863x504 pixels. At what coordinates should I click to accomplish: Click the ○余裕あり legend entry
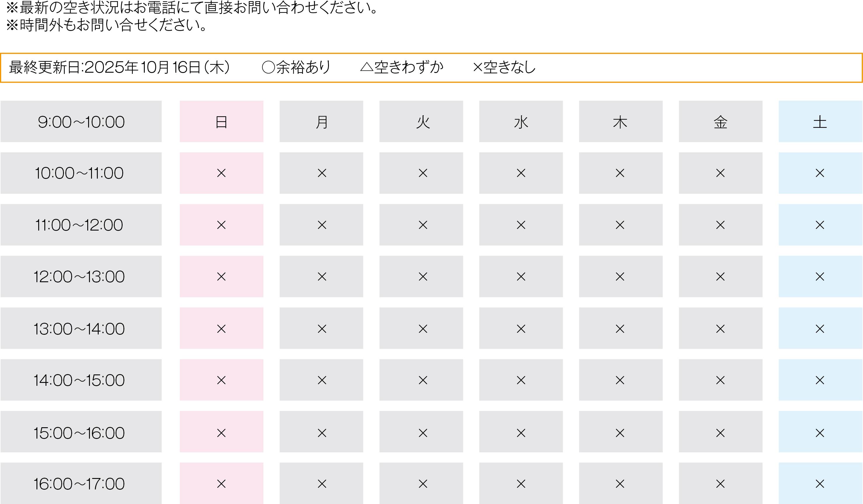[296, 67]
